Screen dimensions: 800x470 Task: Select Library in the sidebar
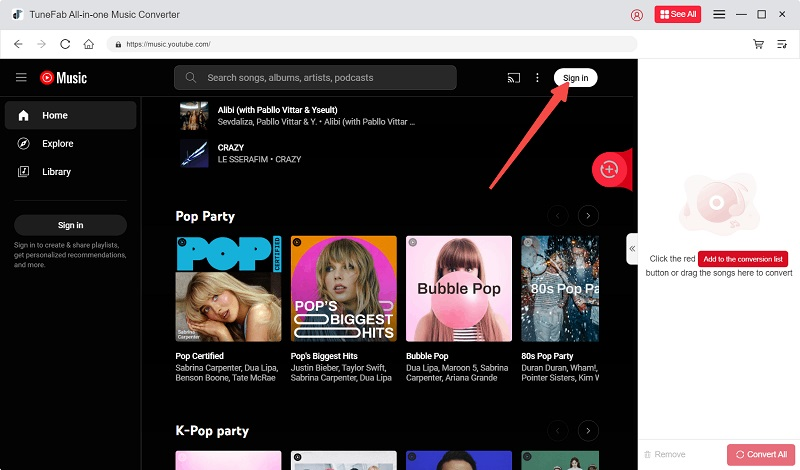coord(70,171)
